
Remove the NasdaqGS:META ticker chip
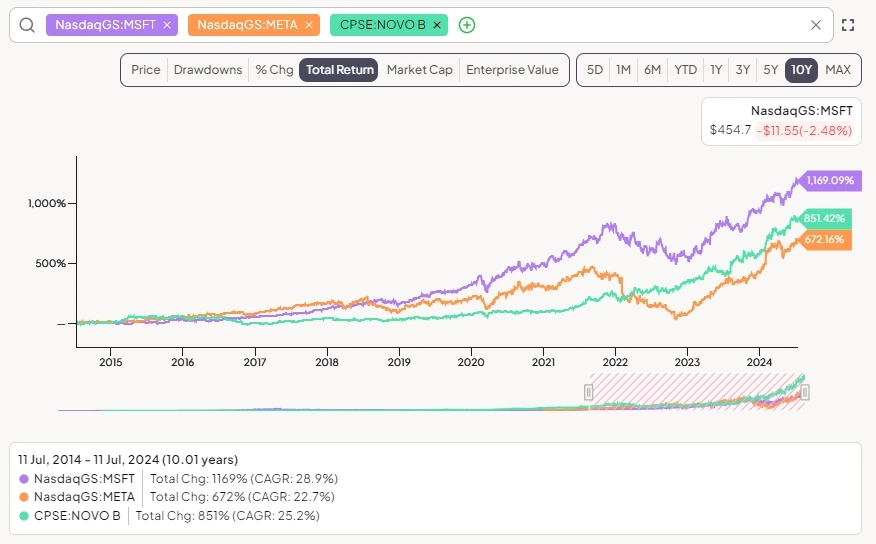pyautogui.click(x=308, y=25)
